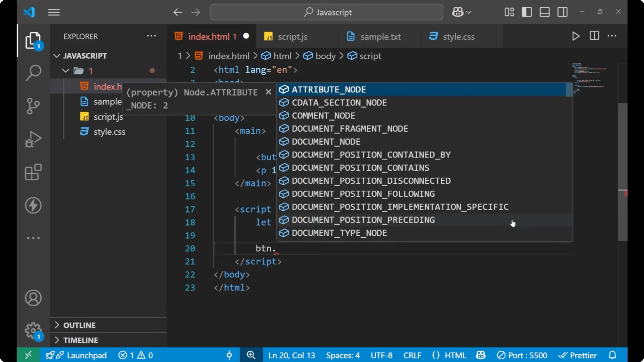Open the Accounts icon in the activity bar

point(33,298)
